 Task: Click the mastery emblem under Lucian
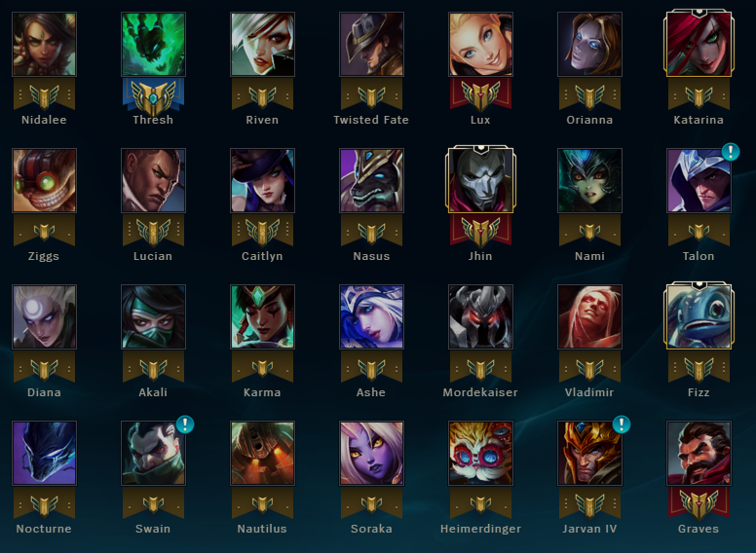coord(153,231)
